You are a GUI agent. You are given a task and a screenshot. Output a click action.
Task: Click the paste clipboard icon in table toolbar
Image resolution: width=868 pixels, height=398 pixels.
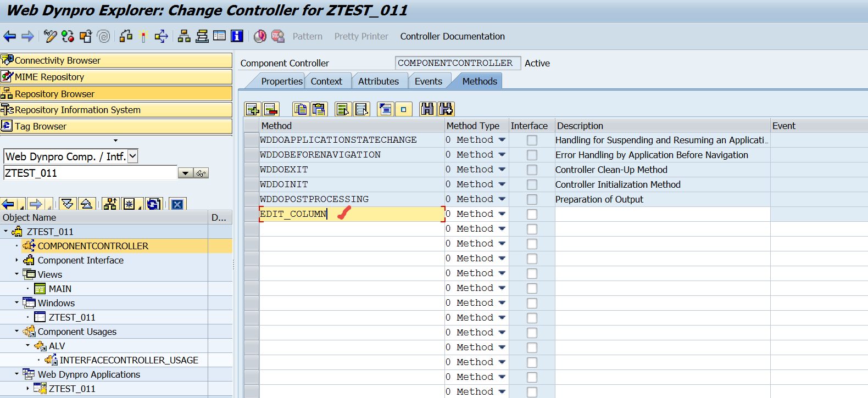tap(319, 109)
